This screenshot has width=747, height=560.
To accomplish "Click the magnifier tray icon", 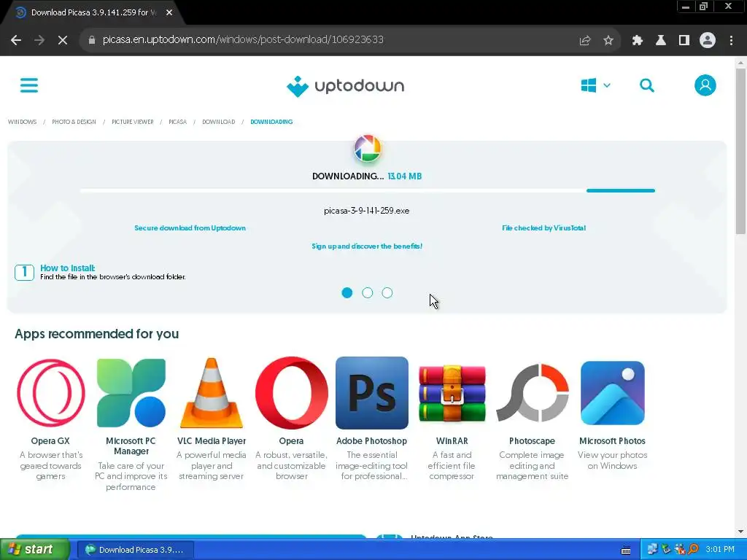I will click(x=693, y=550).
